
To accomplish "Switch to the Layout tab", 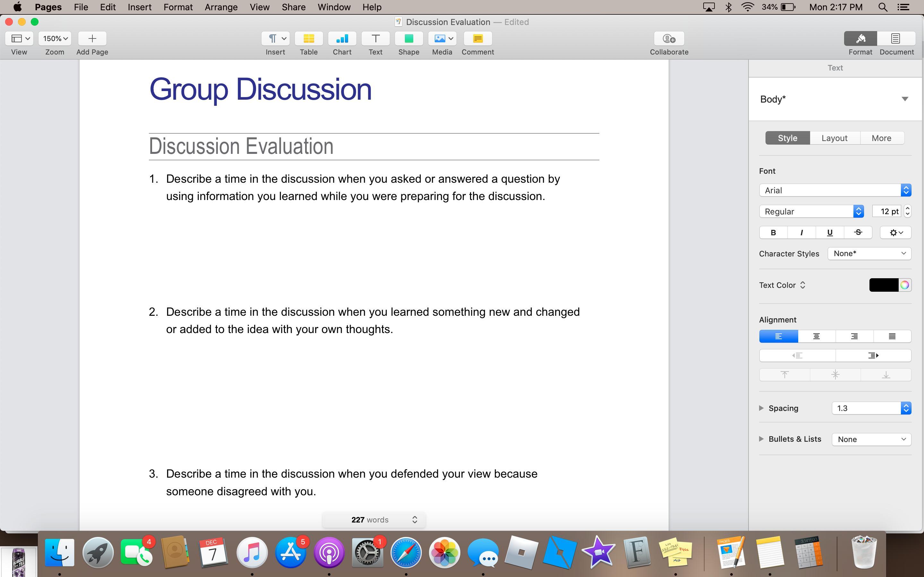I will (834, 138).
